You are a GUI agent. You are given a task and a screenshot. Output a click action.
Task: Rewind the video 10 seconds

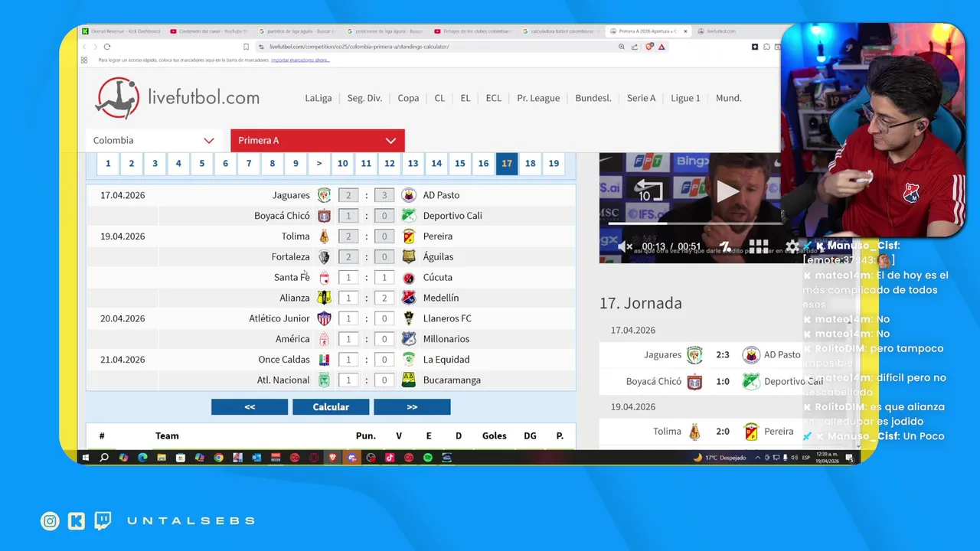(649, 191)
